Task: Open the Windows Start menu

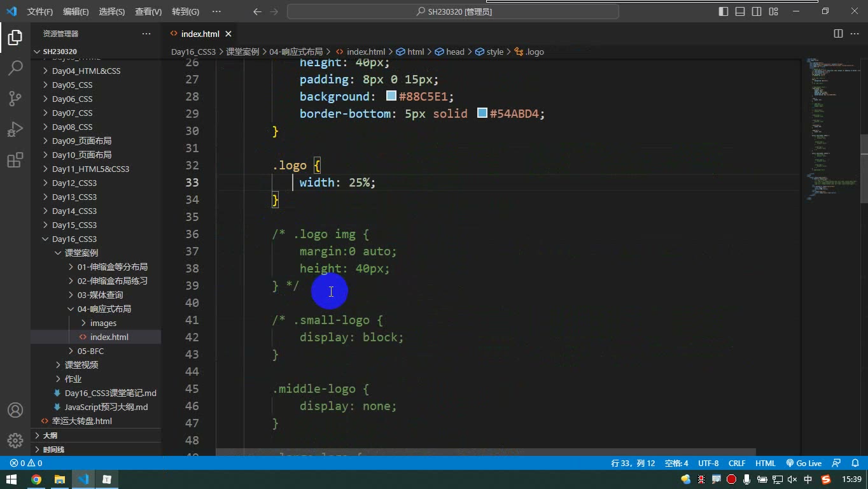Action: pyautogui.click(x=11, y=479)
